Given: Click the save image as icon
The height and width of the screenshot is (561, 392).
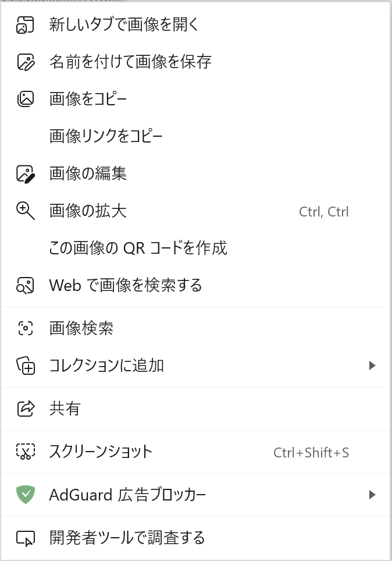Looking at the screenshot, I should pos(26,62).
